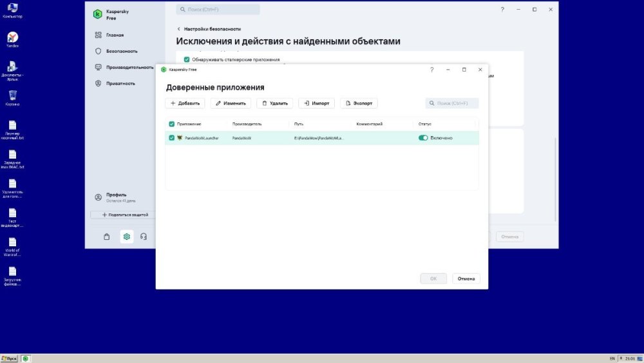Focus the dialog search field Поиск
This screenshot has width=644, height=363.
pos(452,103)
